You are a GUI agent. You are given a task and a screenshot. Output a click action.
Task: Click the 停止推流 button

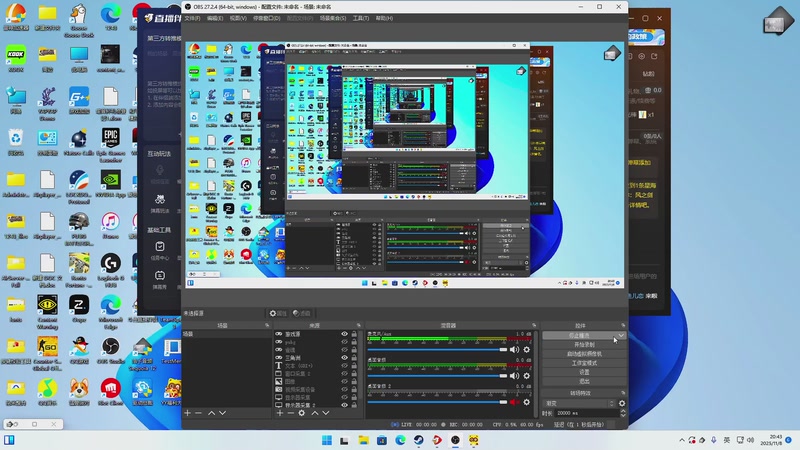click(580, 335)
